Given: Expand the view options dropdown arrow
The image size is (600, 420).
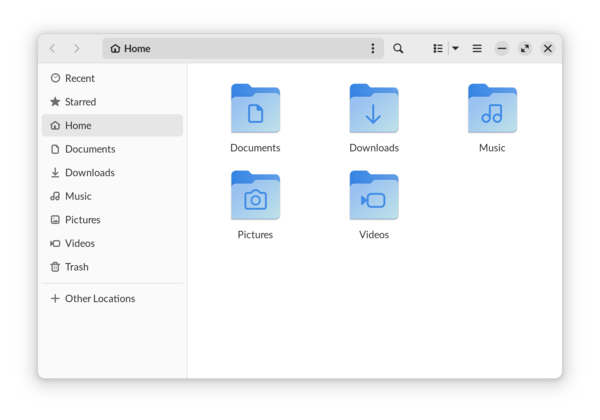Looking at the screenshot, I should tap(455, 48).
